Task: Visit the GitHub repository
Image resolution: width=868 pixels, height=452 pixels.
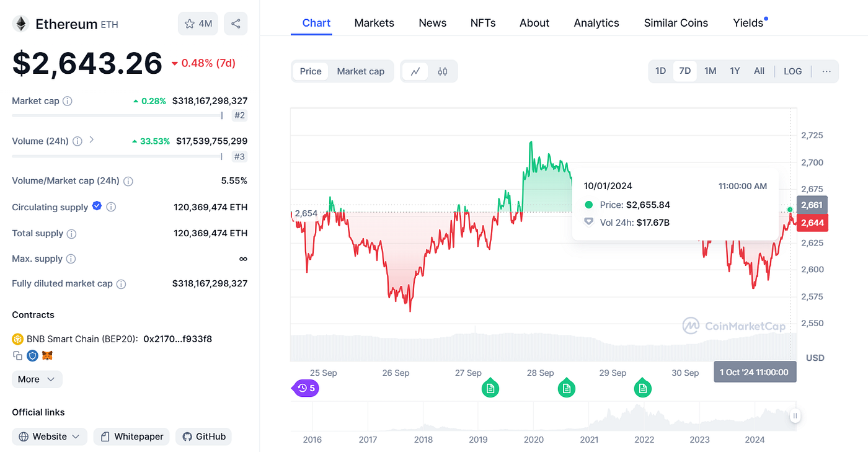Action: pyautogui.click(x=203, y=436)
